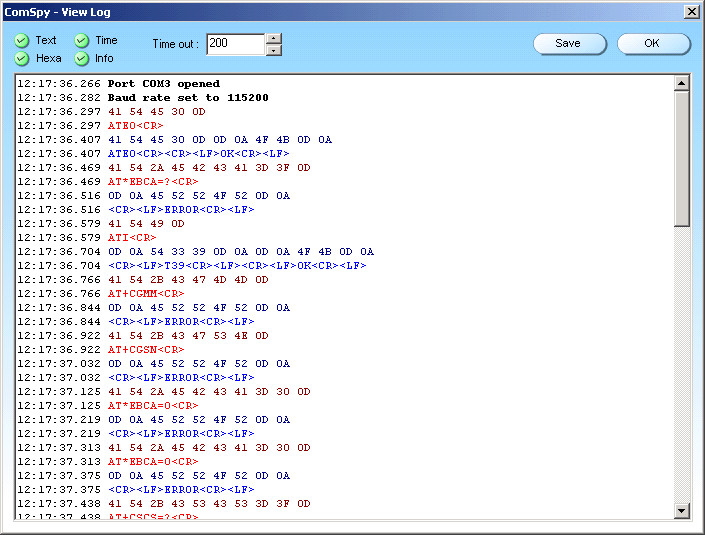This screenshot has height=535, width=705.
Task: Toggle the Hexa checkbox
Action: 22,58
